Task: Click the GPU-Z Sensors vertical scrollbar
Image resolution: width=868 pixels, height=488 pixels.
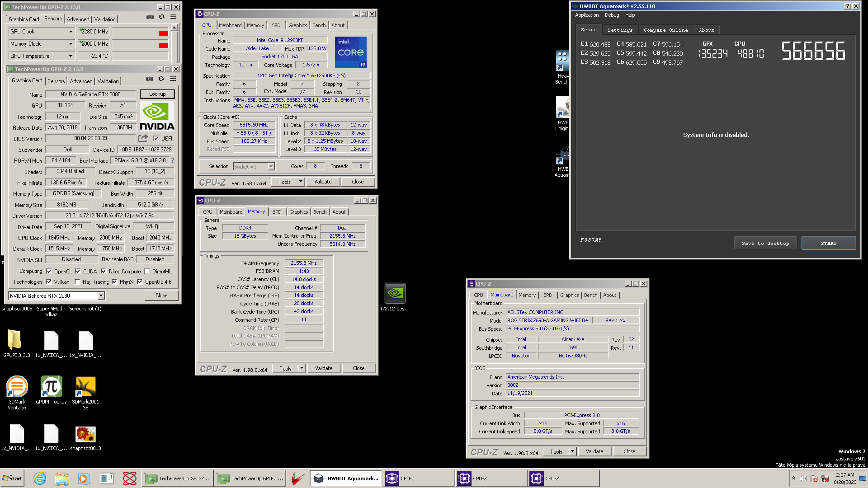Action: pyautogui.click(x=174, y=43)
